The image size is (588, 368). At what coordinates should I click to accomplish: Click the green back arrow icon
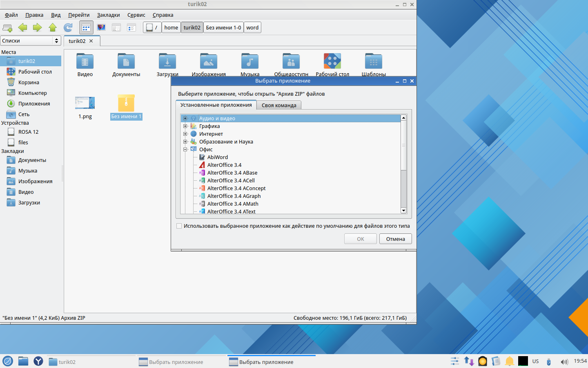pos(23,27)
